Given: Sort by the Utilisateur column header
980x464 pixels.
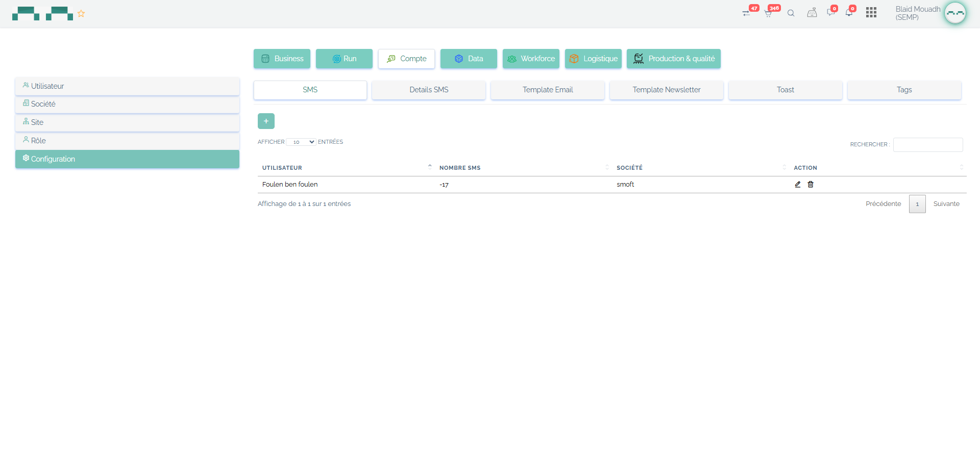Looking at the screenshot, I should [346, 168].
